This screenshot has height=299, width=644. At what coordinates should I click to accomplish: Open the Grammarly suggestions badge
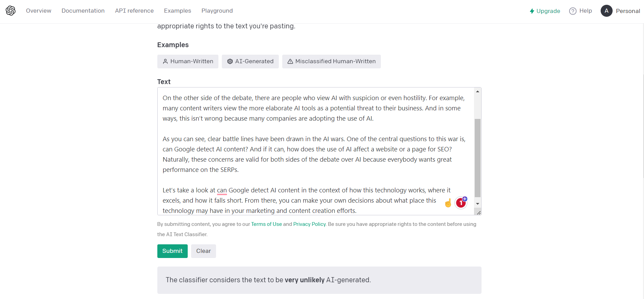coord(461,202)
